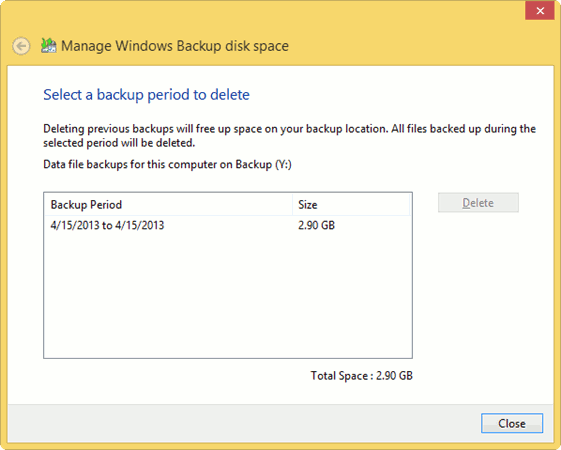Image resolution: width=561 pixels, height=450 pixels.
Task: Click the empty area of the backup list
Action: (228, 295)
